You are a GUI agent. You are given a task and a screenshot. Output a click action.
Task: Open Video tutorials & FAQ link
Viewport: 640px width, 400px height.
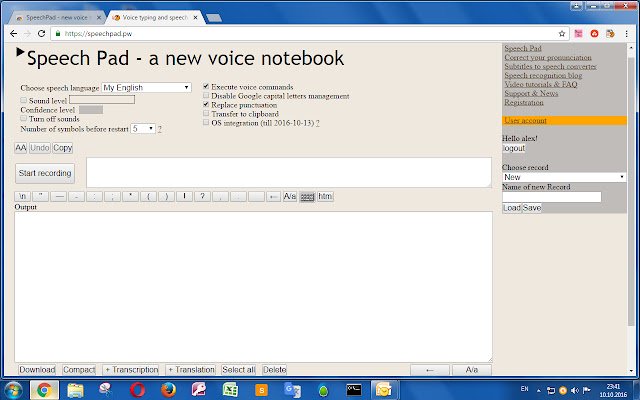click(541, 84)
